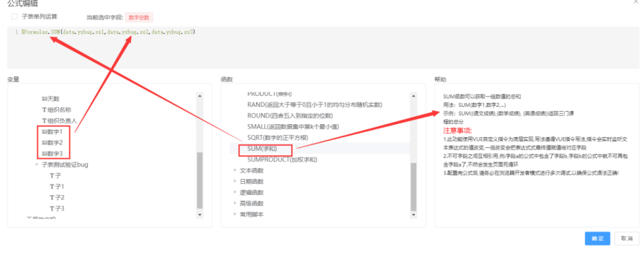Click the number-type icon beside 数字2
The height and width of the screenshot is (253, 644).
click(x=45, y=143)
